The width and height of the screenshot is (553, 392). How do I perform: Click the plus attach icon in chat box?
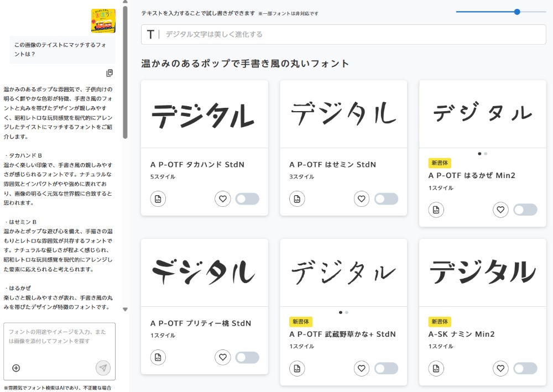16,368
